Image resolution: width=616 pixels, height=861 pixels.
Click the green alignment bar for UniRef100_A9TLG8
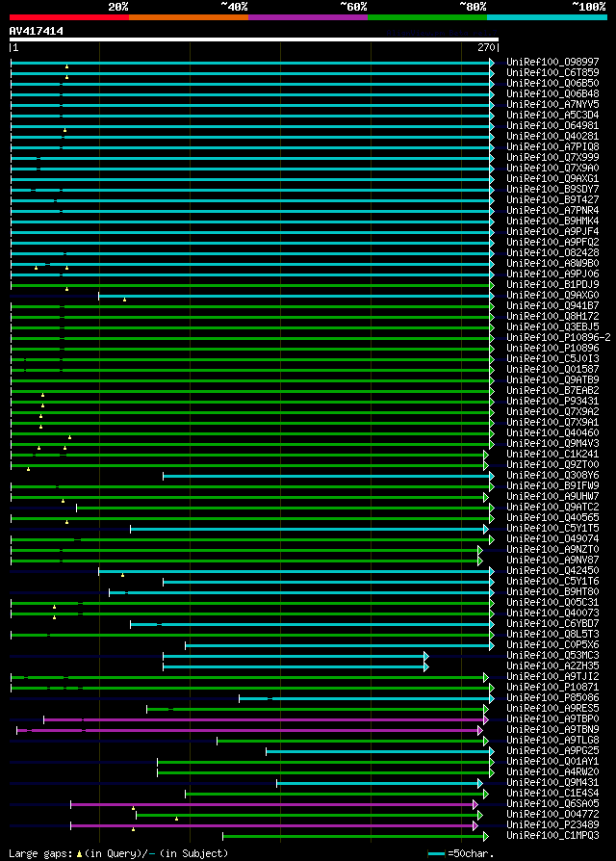pos(352,741)
